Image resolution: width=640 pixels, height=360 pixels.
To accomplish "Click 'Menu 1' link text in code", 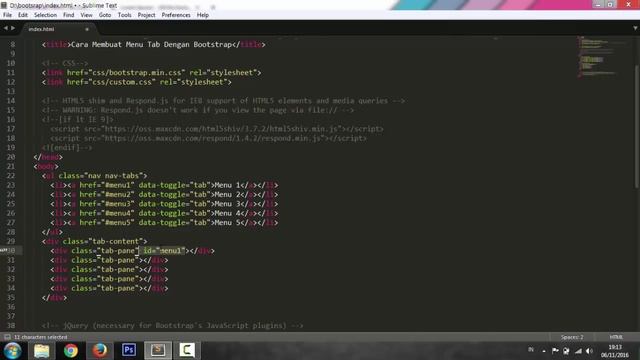I will pyautogui.click(x=227, y=185).
